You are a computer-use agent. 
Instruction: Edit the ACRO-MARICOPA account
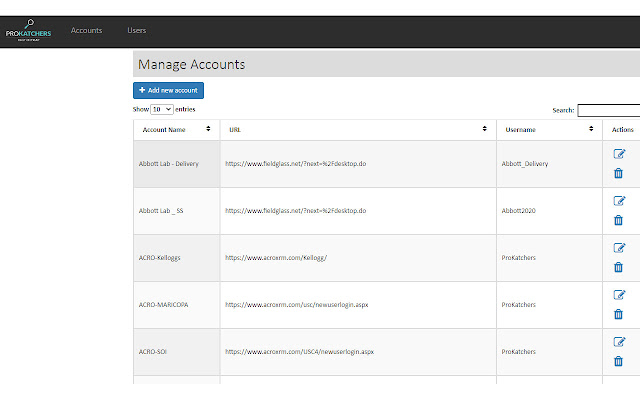(619, 295)
